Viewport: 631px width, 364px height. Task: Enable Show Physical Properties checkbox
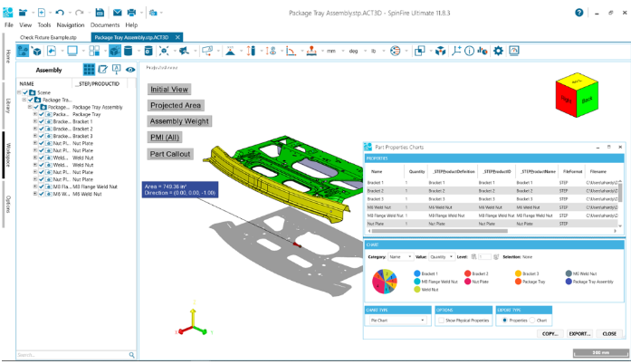[x=442, y=321]
